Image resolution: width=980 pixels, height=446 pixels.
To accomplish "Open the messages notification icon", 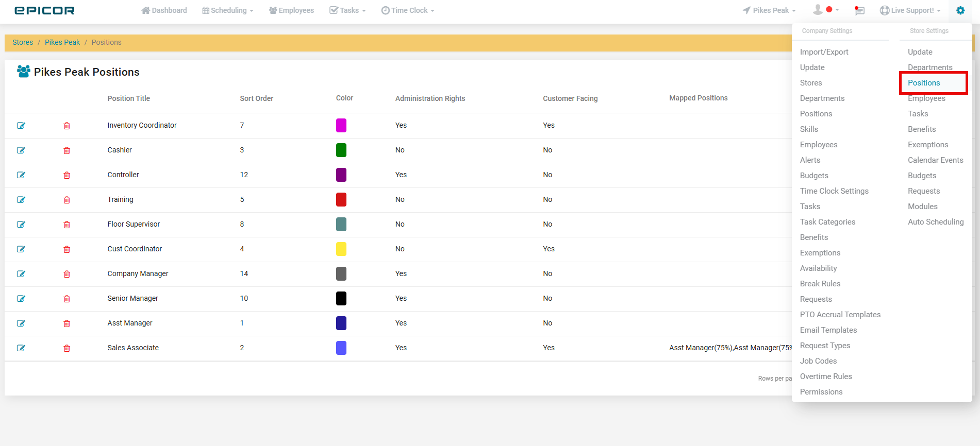I will coord(859,10).
